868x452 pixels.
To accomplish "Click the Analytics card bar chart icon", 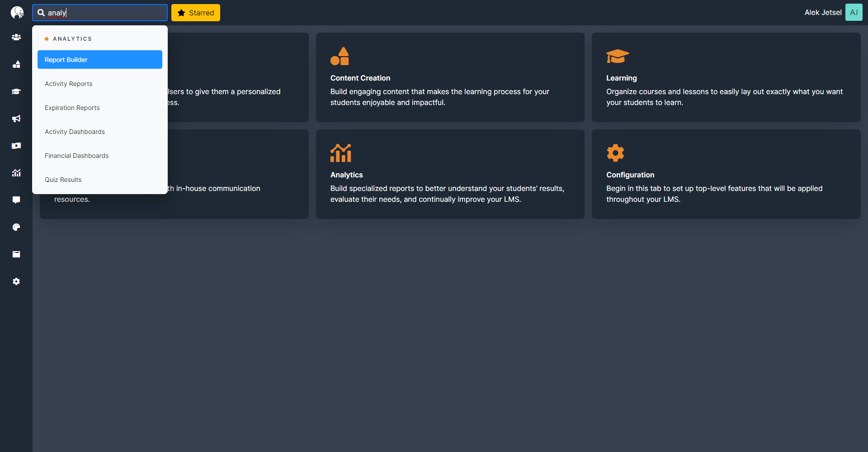I will [x=341, y=153].
